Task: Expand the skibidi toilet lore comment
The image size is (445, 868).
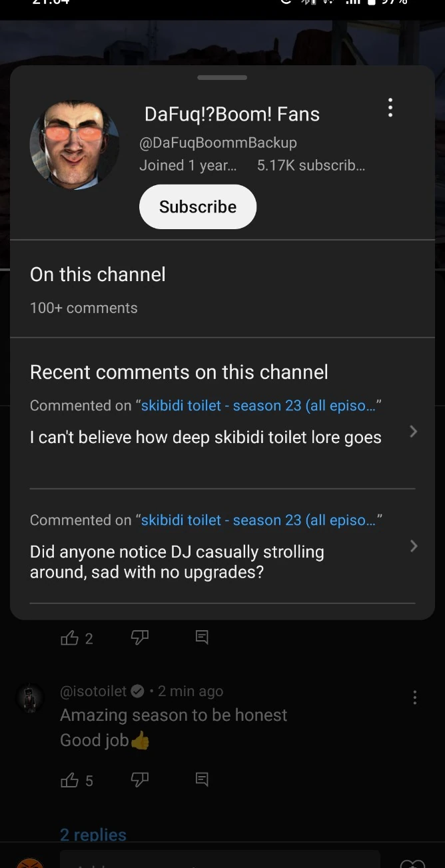Action: [413, 431]
